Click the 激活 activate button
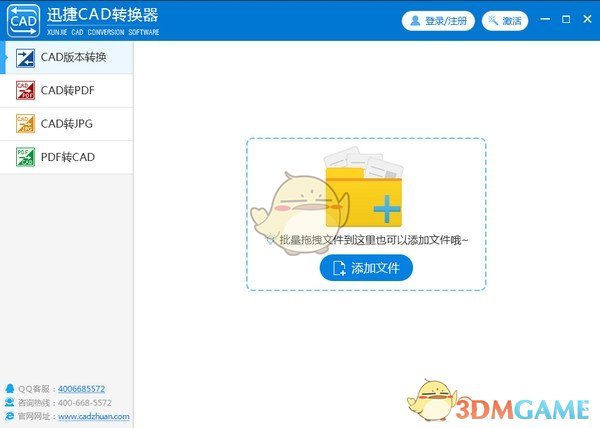 505,21
